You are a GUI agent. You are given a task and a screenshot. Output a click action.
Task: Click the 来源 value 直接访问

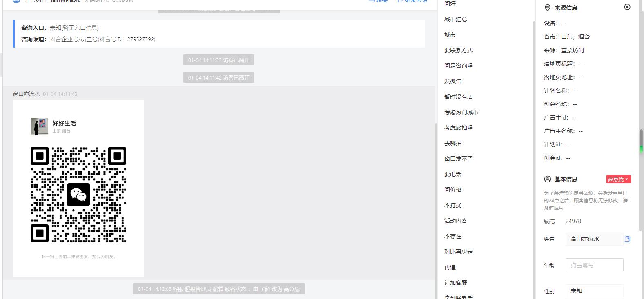pos(573,50)
